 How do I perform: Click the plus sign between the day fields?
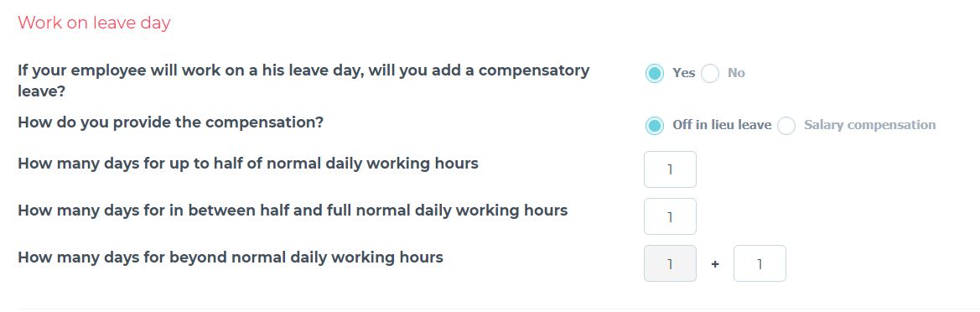point(715,264)
